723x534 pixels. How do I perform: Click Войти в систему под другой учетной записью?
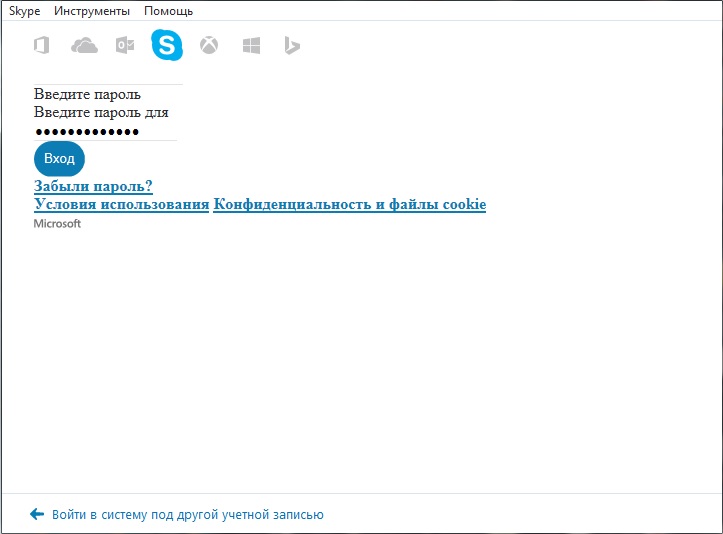188,514
